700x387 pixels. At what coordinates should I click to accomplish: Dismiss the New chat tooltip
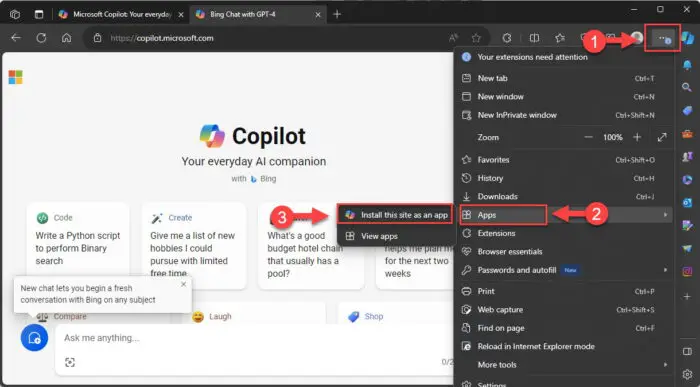[183, 284]
